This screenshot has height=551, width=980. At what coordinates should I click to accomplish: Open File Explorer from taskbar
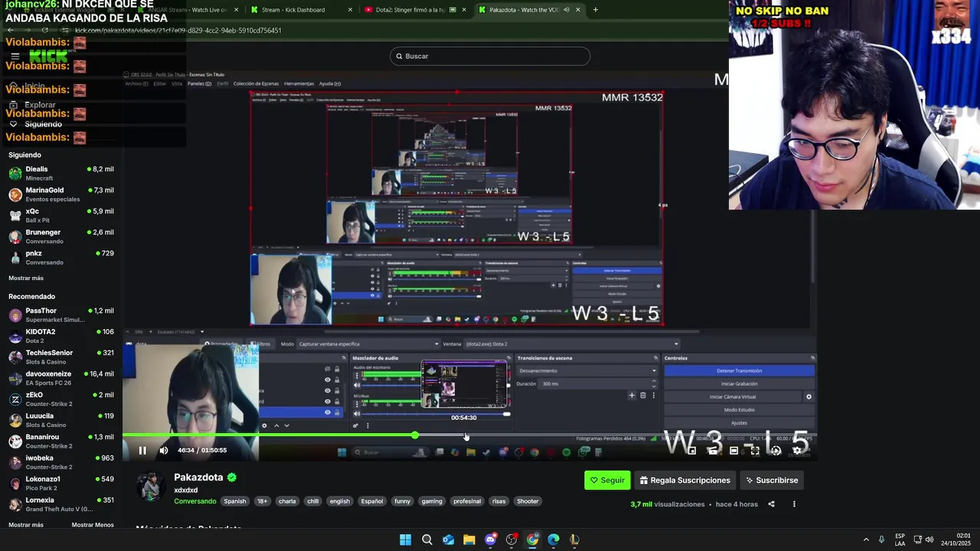469,540
